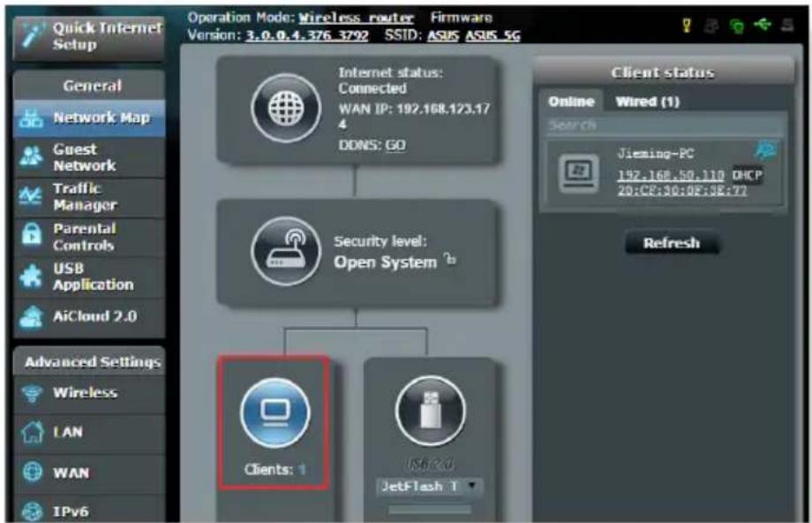812x523 pixels.
Task: Open firmware version 3.0.0.4.376_3792 link
Action: (x=306, y=35)
